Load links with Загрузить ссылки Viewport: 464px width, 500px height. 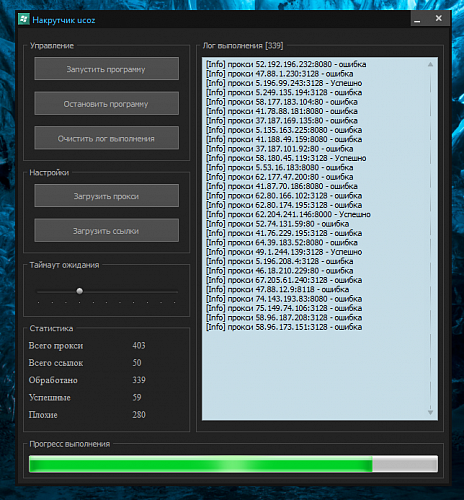(106, 231)
